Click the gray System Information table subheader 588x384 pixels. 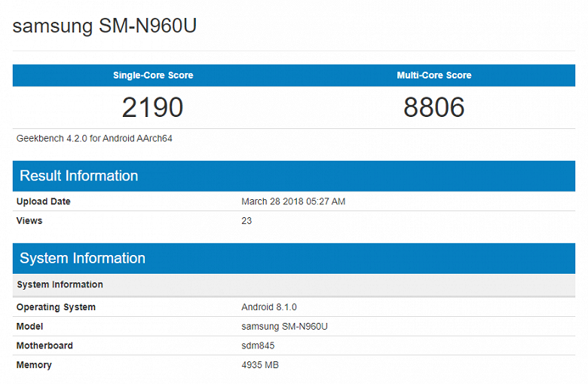tap(60, 284)
